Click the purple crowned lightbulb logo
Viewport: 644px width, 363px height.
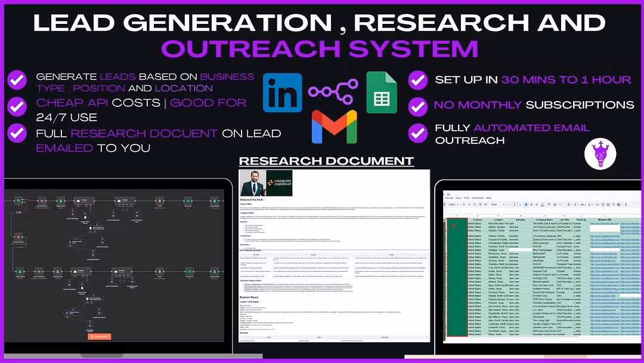coord(600,154)
